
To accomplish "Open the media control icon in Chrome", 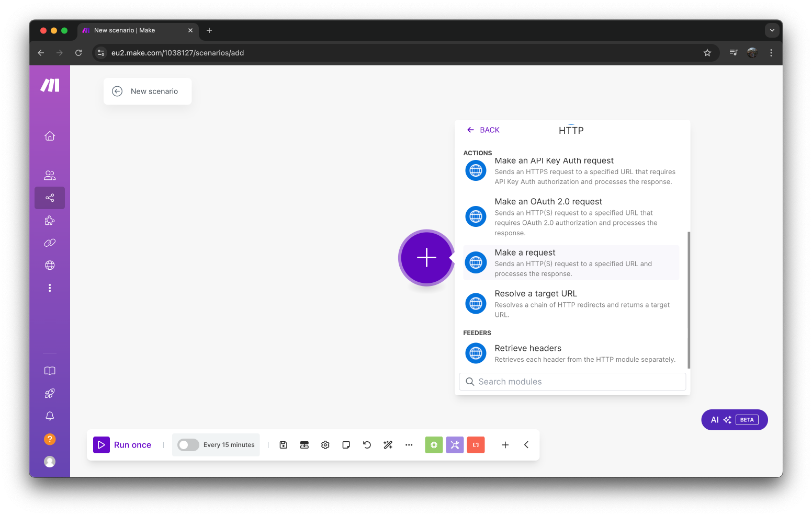I will 734,53.
